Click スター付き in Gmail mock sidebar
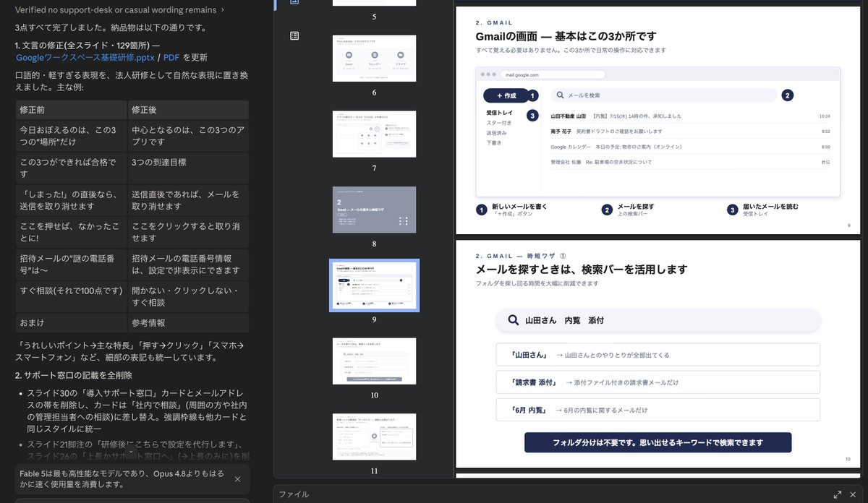868x503 pixels. 499,123
